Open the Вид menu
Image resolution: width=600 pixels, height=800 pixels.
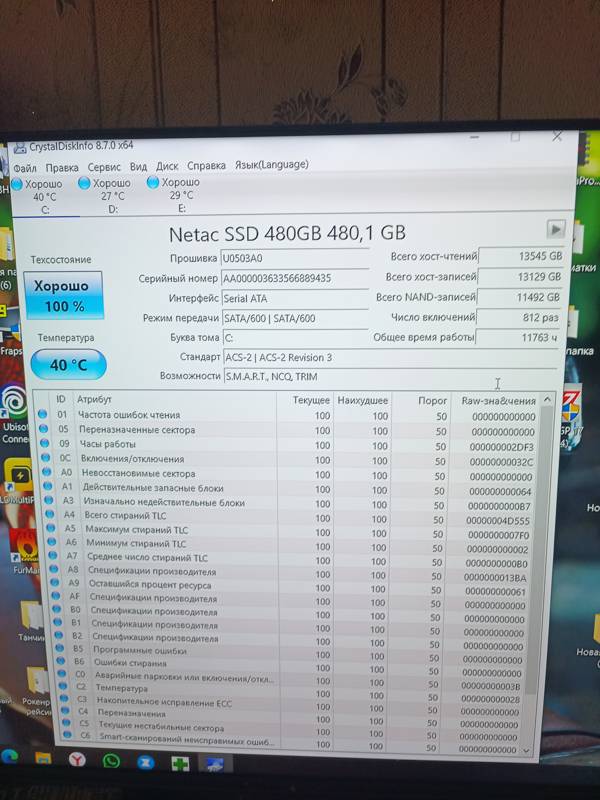[x=138, y=166]
